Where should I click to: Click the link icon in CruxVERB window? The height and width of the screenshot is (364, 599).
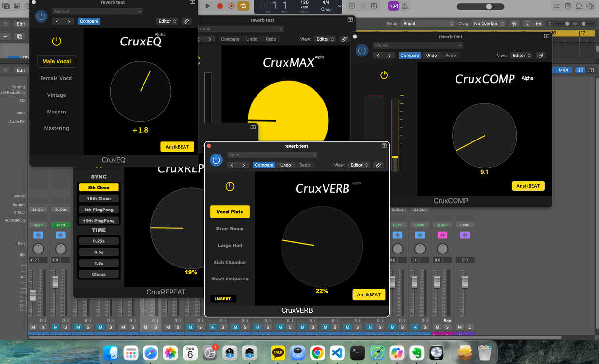pos(378,165)
